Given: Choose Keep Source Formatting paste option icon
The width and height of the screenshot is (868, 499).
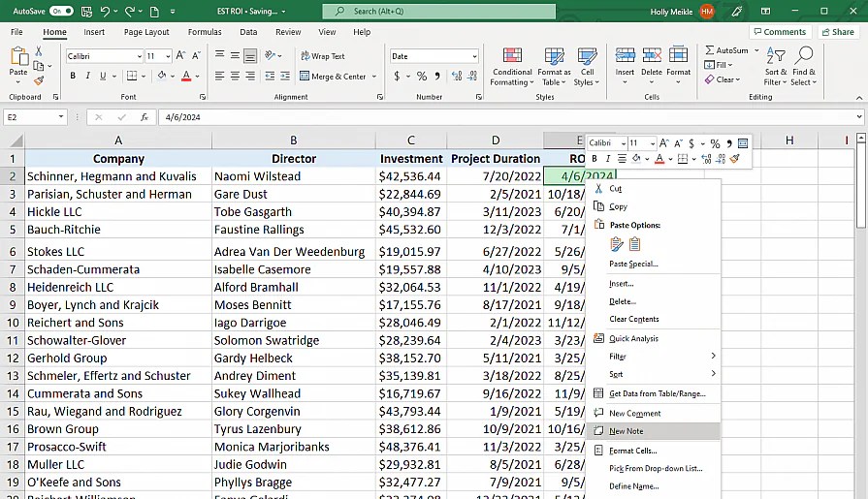Looking at the screenshot, I should pyautogui.click(x=617, y=244).
